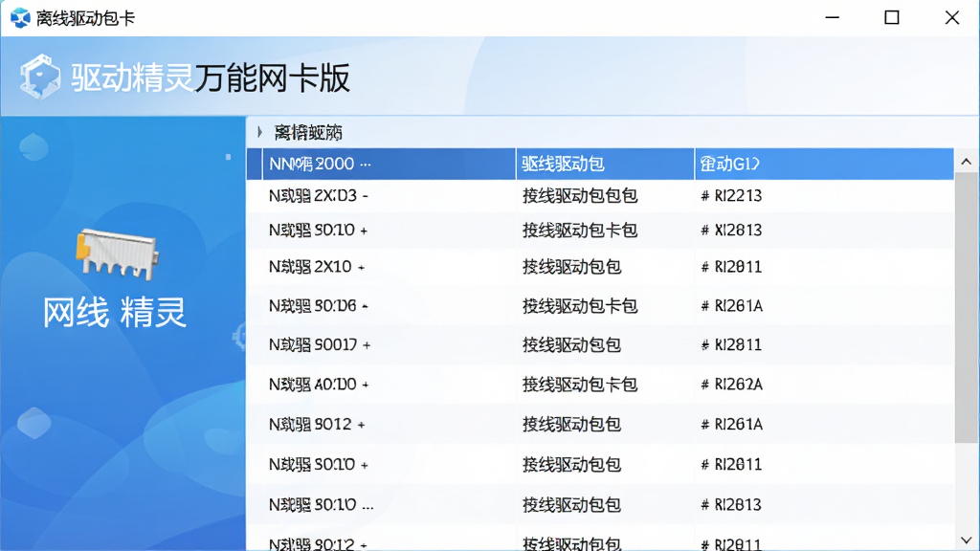Click the '# XI2813' cell

(731, 230)
